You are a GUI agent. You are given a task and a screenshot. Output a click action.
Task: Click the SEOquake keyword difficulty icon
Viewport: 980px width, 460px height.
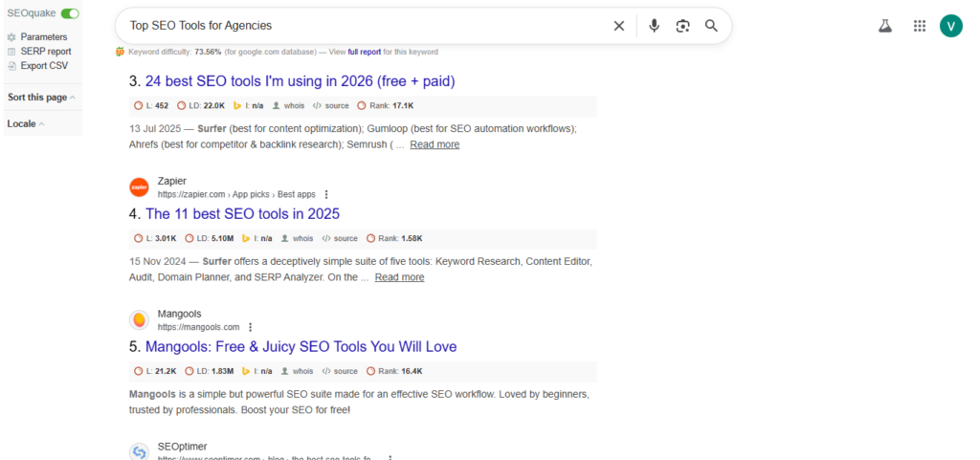120,52
